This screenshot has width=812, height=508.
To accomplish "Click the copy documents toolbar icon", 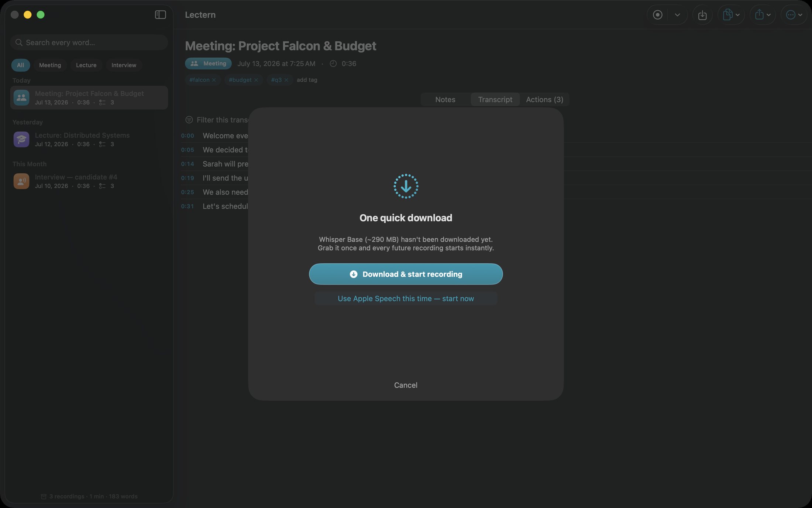I will pos(727,15).
